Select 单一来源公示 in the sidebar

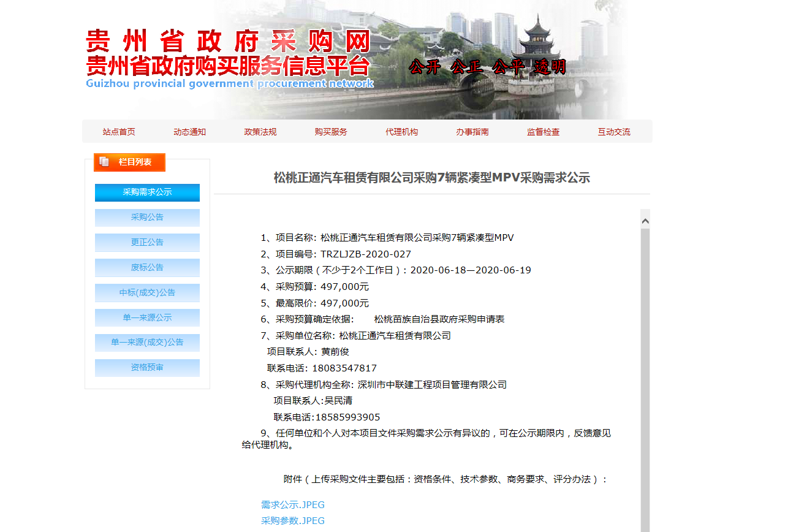[147, 317]
